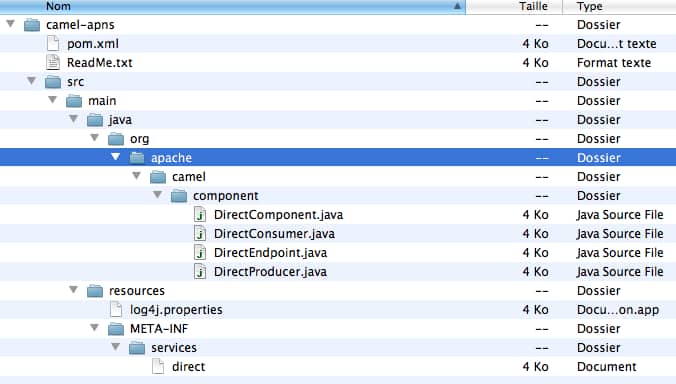Image resolution: width=676 pixels, height=384 pixels.
Task: Sort by the Taille column header
Action: [x=514, y=6]
